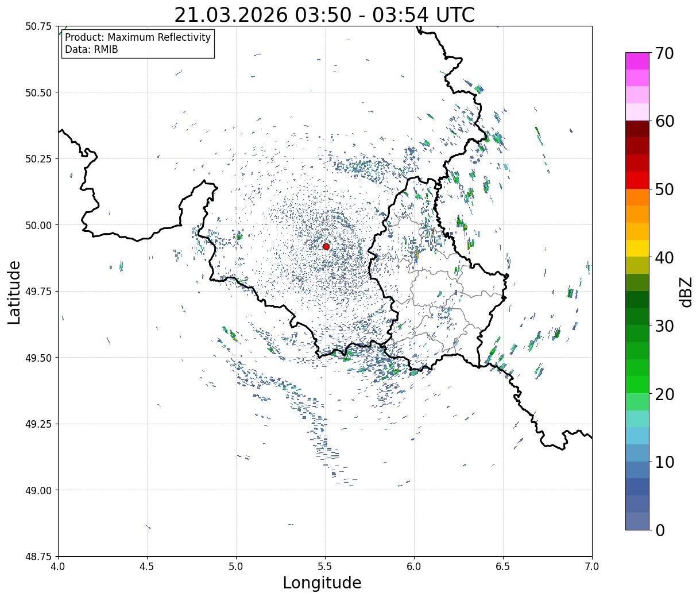Click latitude tick label 50.25
The height and width of the screenshot is (597, 700).
38,159
